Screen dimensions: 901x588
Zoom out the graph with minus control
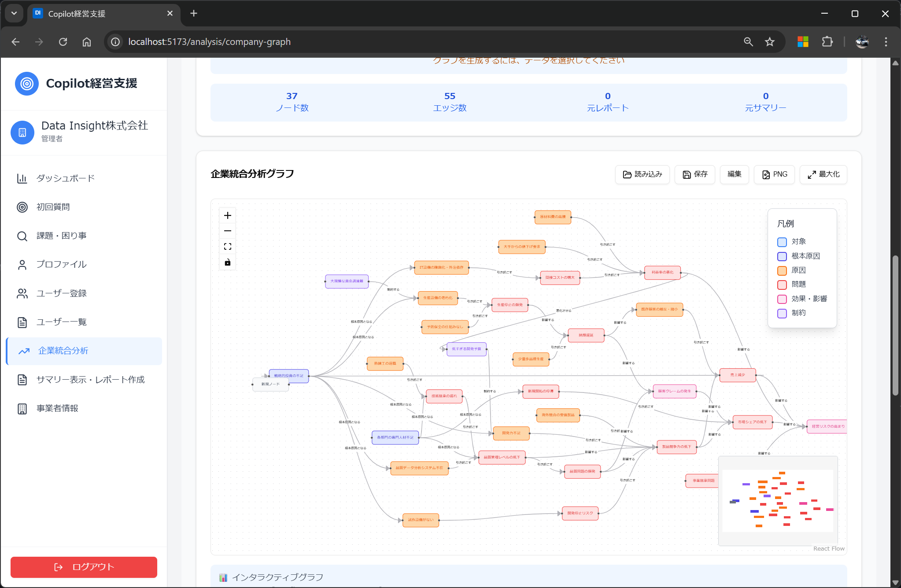point(228,231)
